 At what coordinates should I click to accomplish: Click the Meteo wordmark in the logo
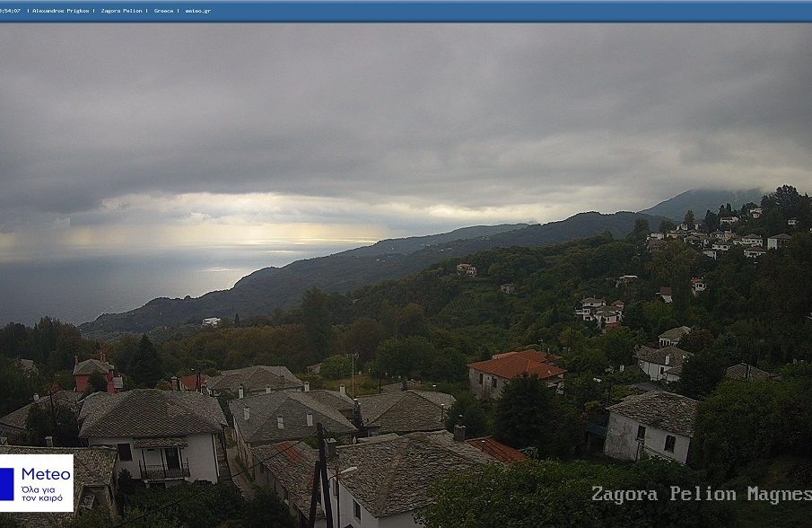[x=46, y=473]
